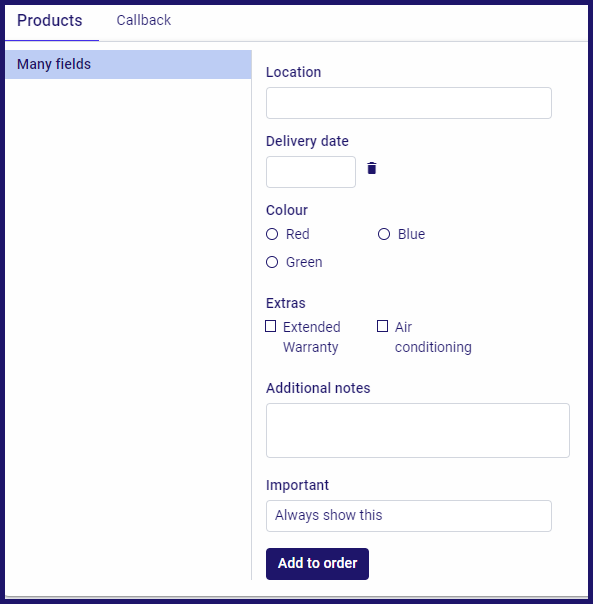This screenshot has width=593, height=604.
Task: Click the Important field label
Action: click(297, 485)
